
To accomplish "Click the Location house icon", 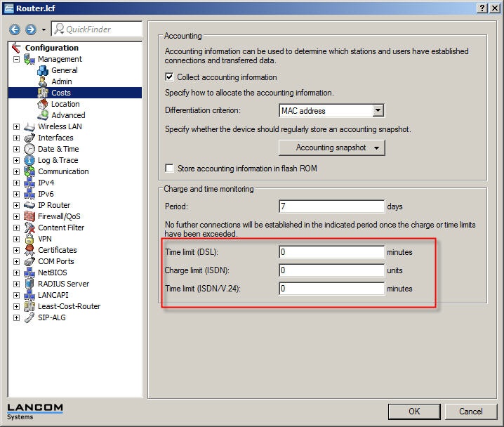I will [43, 104].
